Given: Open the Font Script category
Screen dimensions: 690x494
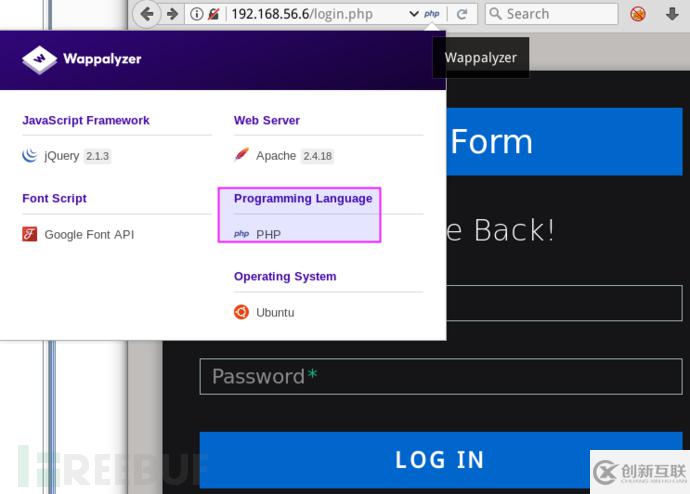Looking at the screenshot, I should [54, 198].
